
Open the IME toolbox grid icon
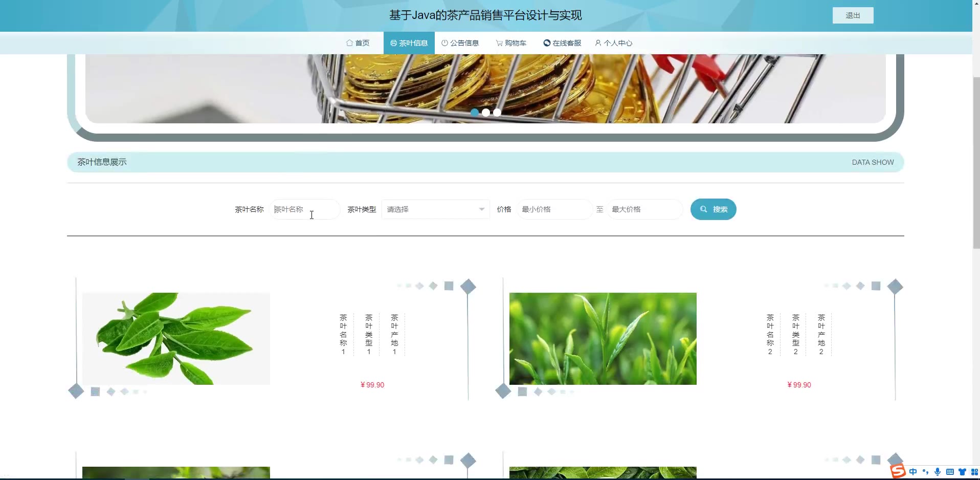coord(974,472)
